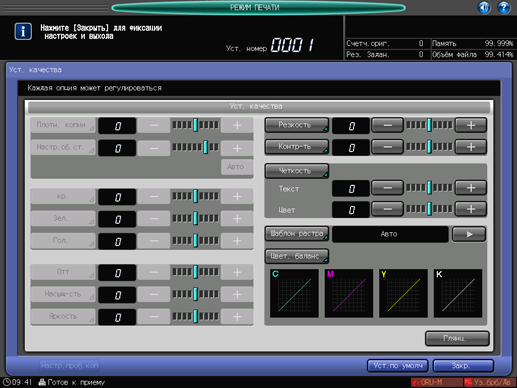This screenshot has height=388, width=517.
Task: Click the Текст sharpness slider scale
Action: (429, 188)
